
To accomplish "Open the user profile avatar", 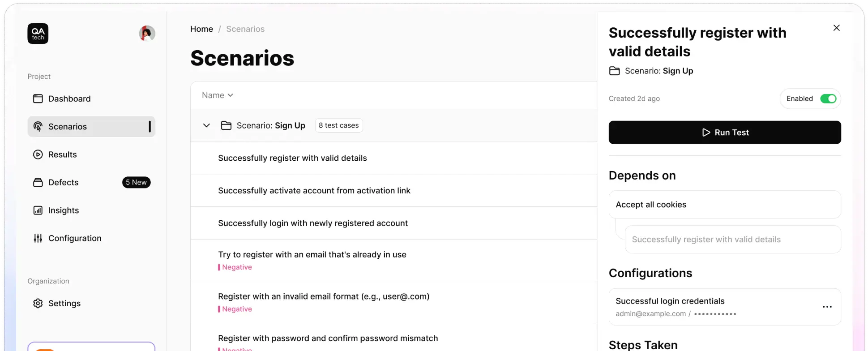I will [x=147, y=33].
